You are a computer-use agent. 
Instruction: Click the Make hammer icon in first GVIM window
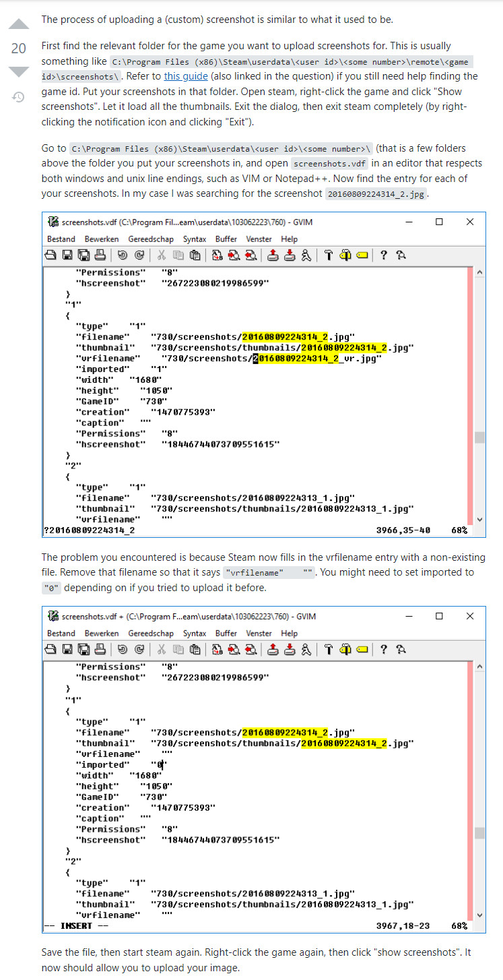(329, 255)
